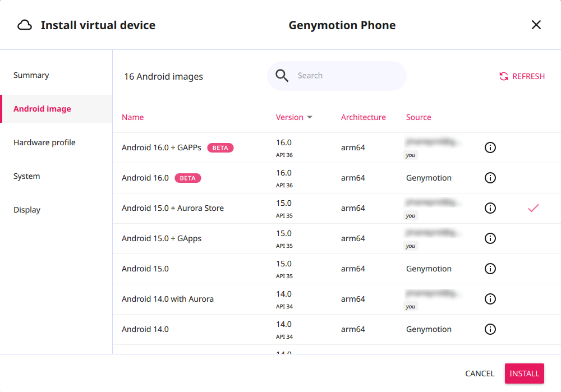Image resolution: width=561 pixels, height=392 pixels.
Task: Choose Android 14.0 with Aurora
Action: [167, 299]
